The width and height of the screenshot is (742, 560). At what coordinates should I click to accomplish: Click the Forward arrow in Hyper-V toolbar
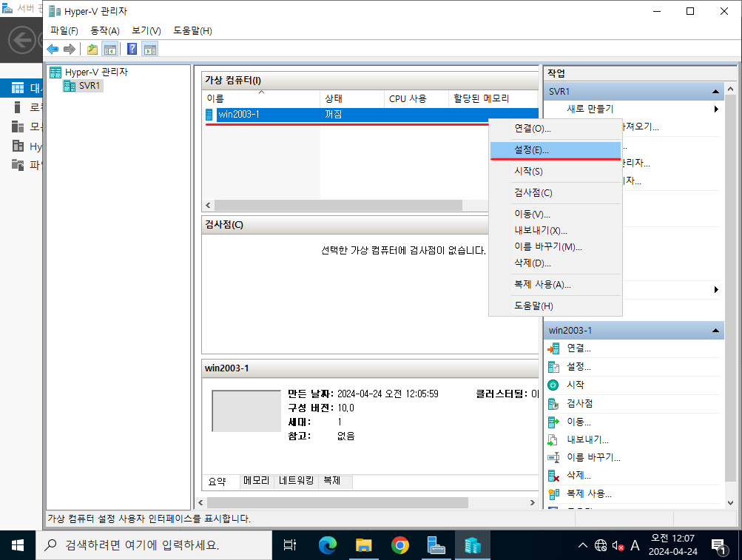click(x=70, y=50)
